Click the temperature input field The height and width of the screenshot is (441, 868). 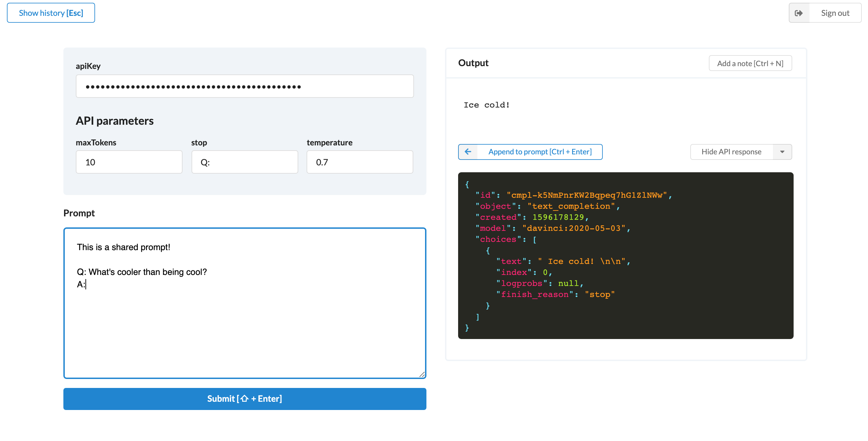360,162
